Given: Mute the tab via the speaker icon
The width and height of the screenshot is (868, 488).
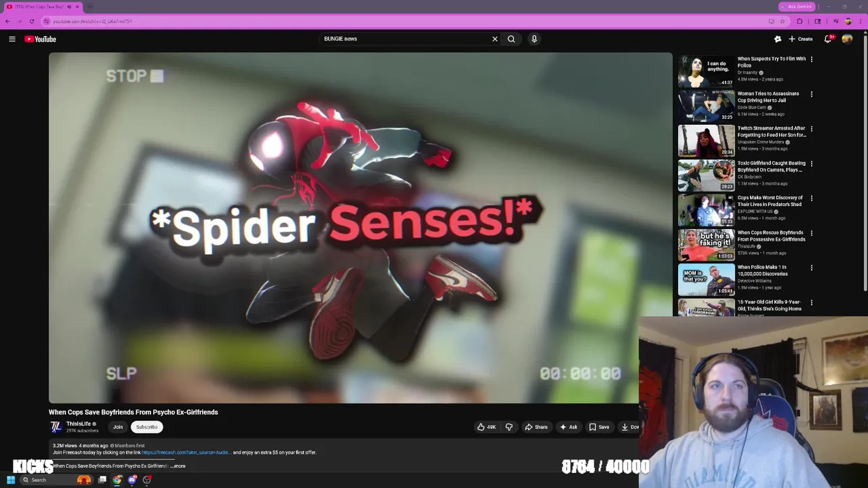Looking at the screenshot, I should coord(69,7).
